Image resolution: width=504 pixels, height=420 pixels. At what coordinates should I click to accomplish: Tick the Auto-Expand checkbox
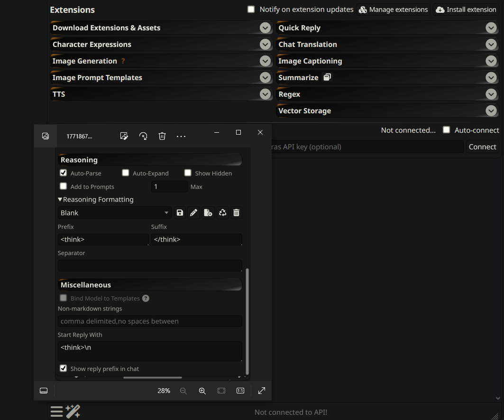[125, 173]
